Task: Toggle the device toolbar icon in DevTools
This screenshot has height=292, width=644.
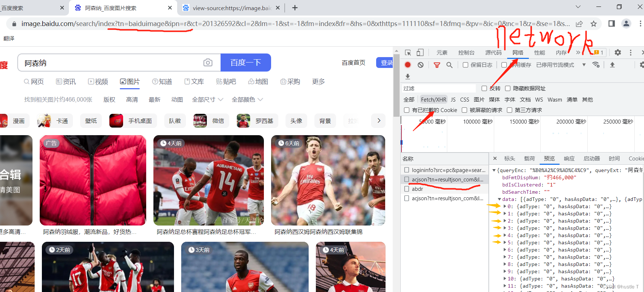Action: [x=420, y=53]
